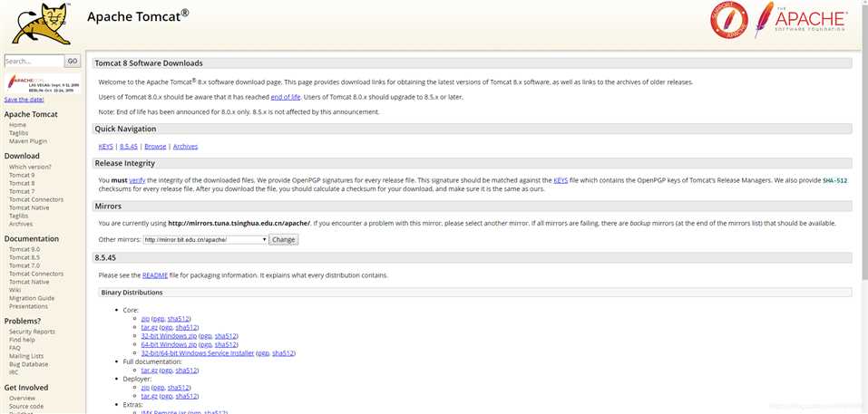Screen dimensions: 868x414
Task: Open the Support Apache round badge
Action: click(729, 21)
